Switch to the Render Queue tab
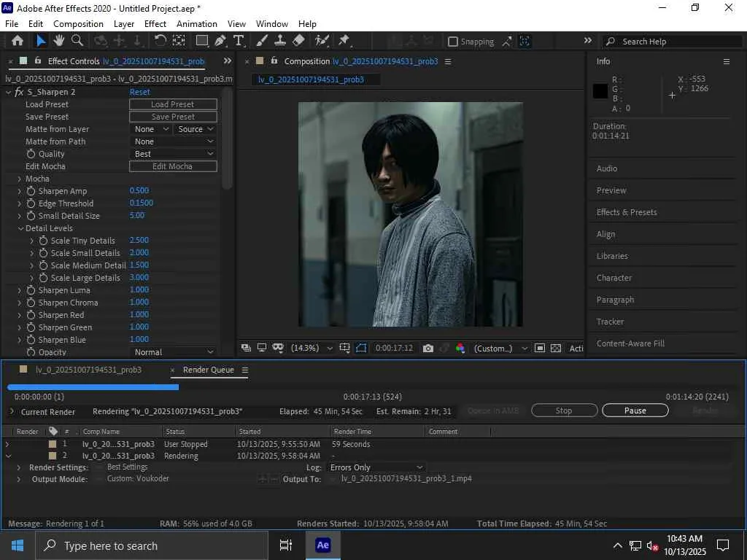 pyautogui.click(x=208, y=370)
